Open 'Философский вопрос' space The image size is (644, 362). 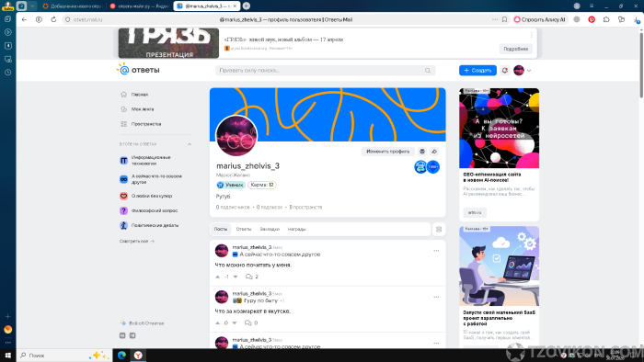tap(149, 210)
